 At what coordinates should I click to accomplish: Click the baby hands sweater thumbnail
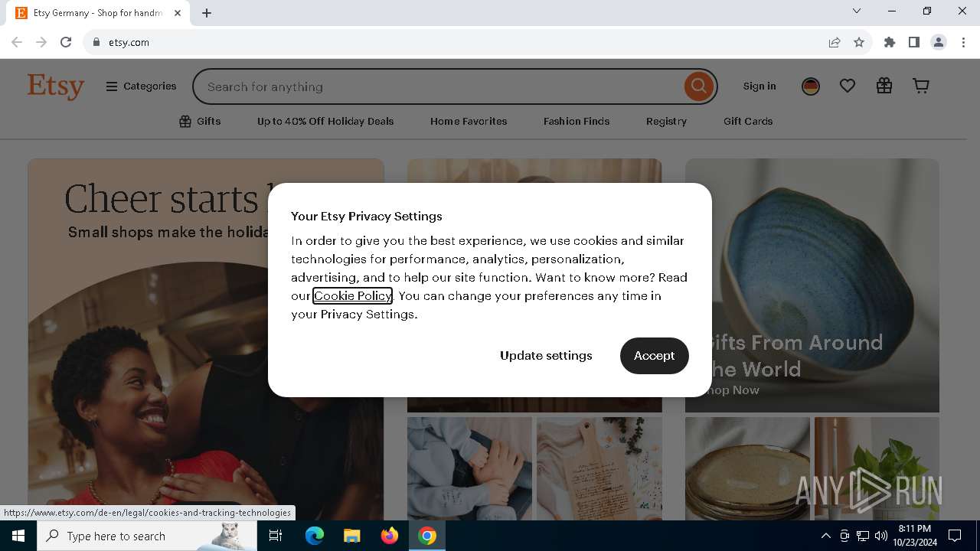469,468
